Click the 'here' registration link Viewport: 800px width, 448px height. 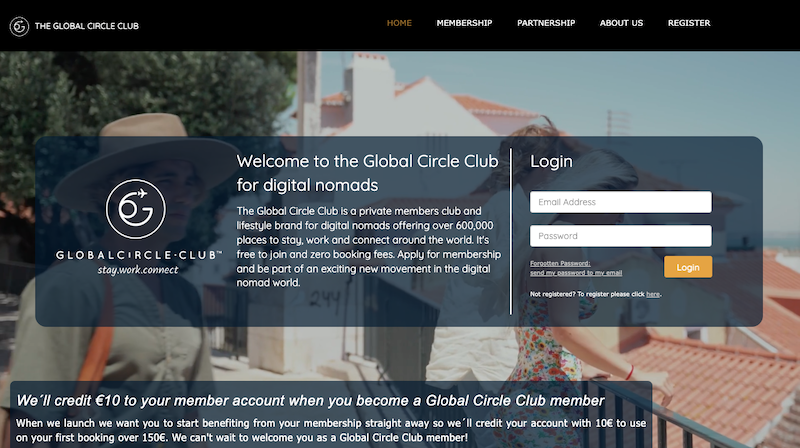tap(653, 294)
